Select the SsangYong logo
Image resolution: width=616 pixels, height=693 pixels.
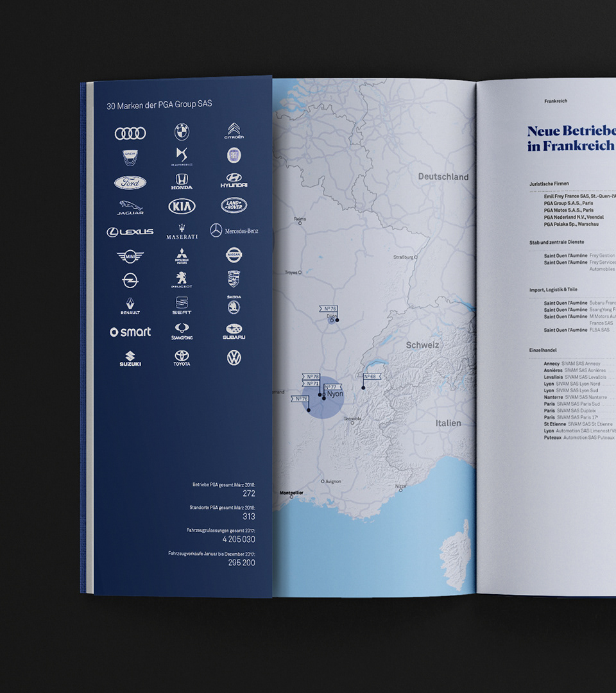[182, 332]
